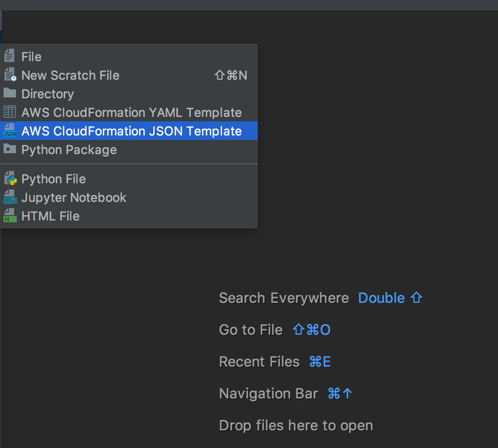Pick AWS CloudFormation YAML Template
The height and width of the screenshot is (448, 498).
(128, 112)
